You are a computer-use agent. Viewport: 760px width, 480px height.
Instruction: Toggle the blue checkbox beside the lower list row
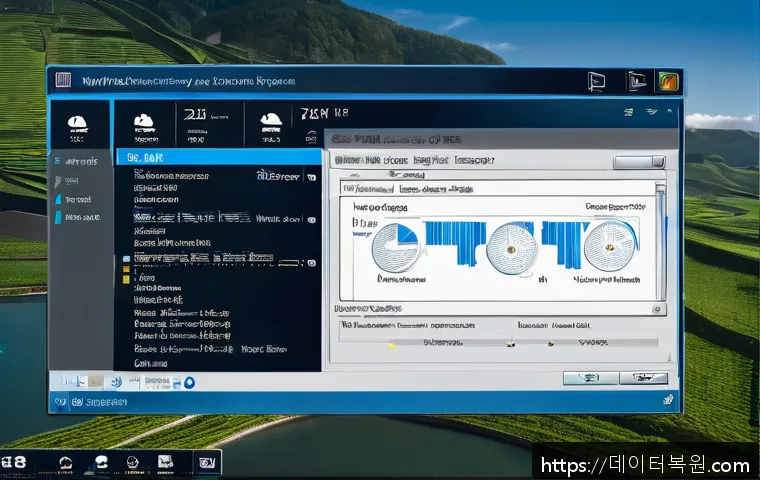(x=125, y=258)
